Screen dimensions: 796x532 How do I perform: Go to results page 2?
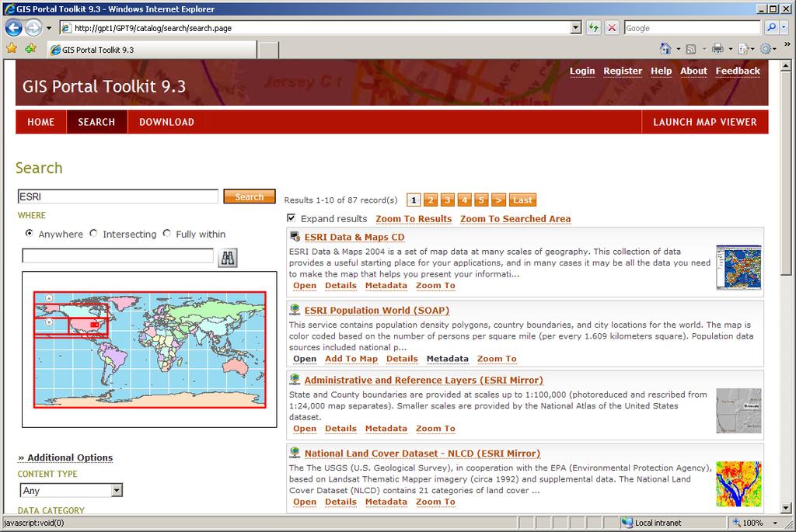pyautogui.click(x=431, y=200)
